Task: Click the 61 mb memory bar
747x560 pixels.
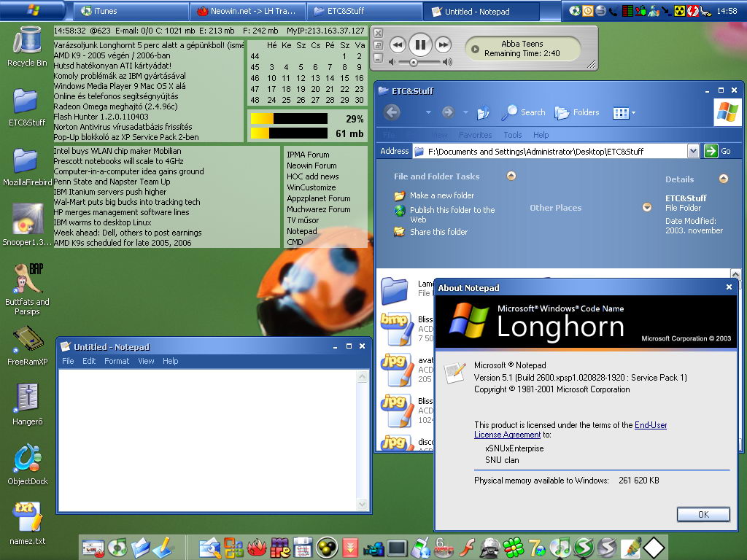Action: click(x=289, y=133)
